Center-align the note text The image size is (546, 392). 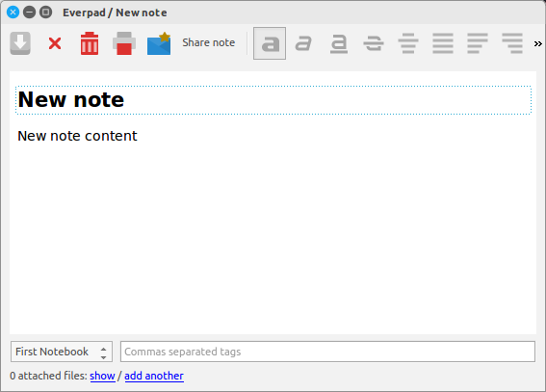click(x=408, y=43)
